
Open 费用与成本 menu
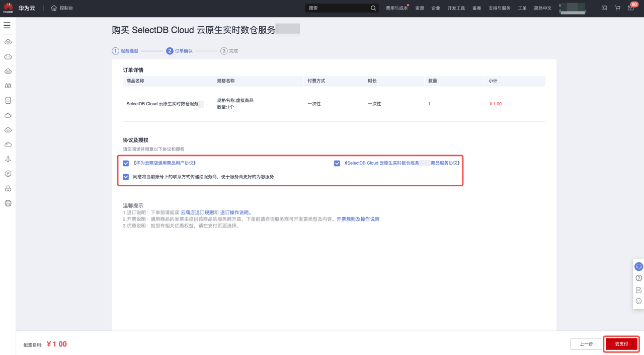396,8
